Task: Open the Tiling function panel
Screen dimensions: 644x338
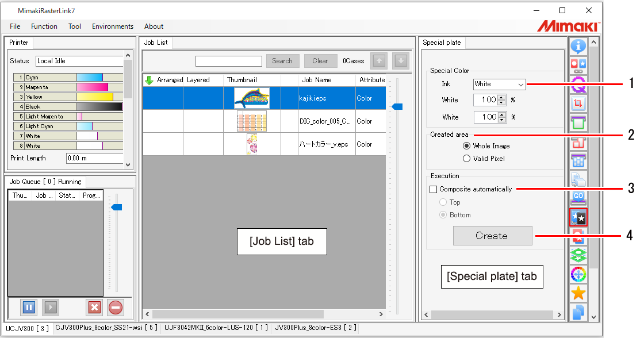Action: (578, 162)
